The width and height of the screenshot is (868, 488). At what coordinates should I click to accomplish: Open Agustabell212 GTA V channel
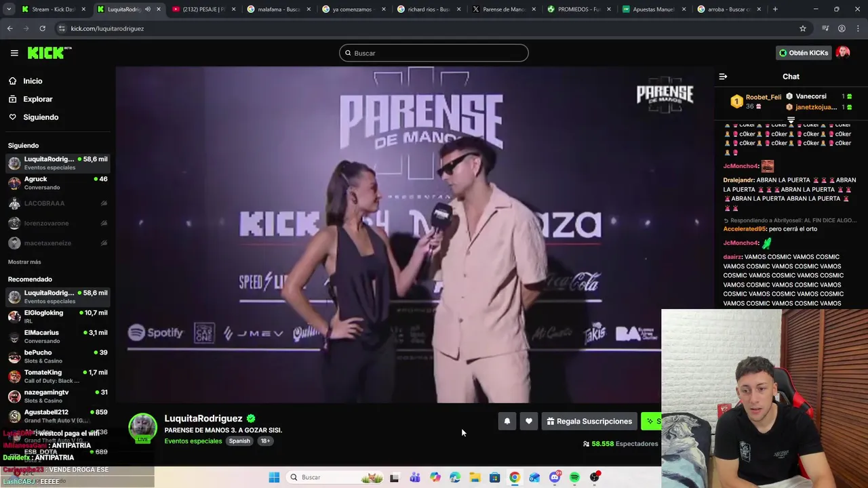point(58,416)
